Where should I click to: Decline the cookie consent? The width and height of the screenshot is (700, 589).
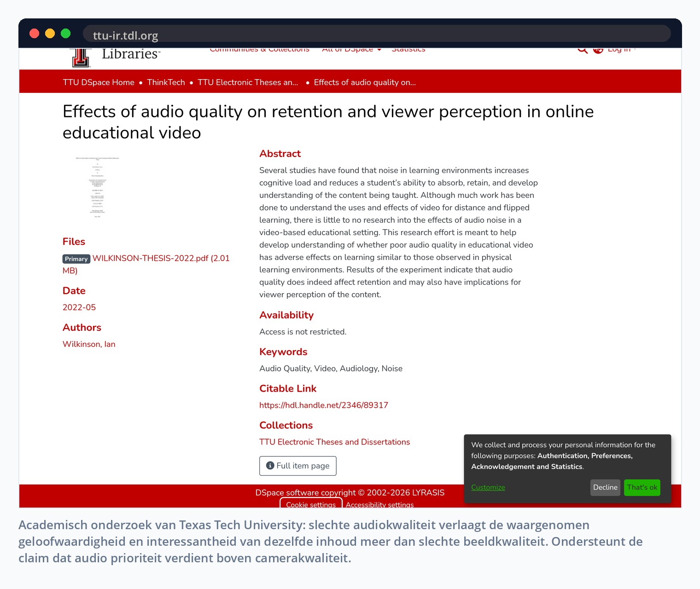605,487
